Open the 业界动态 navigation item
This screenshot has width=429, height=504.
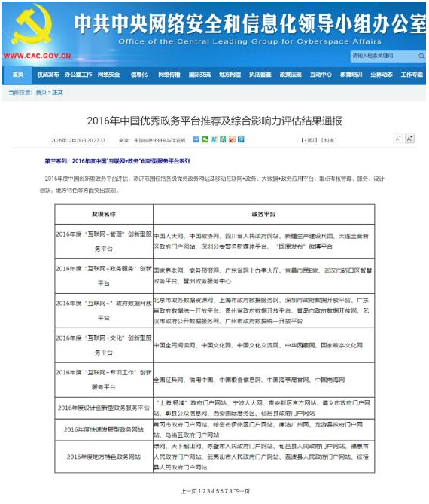[382, 75]
